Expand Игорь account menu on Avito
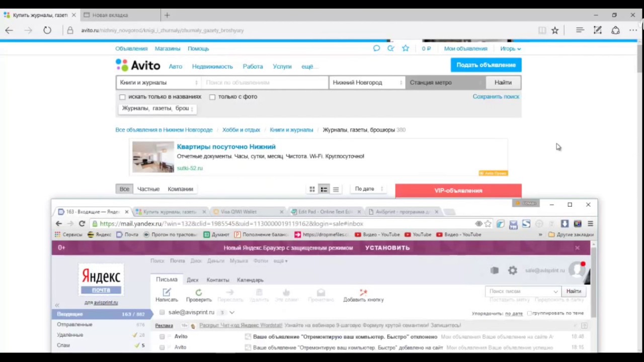Viewport: 644px width, 362px height. click(x=510, y=49)
